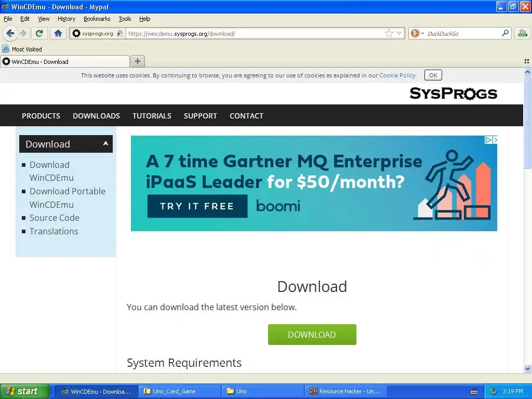Screen dimensions: 532x399
Task: Click the AdChoices triangle icon on the ad
Action: point(488,140)
